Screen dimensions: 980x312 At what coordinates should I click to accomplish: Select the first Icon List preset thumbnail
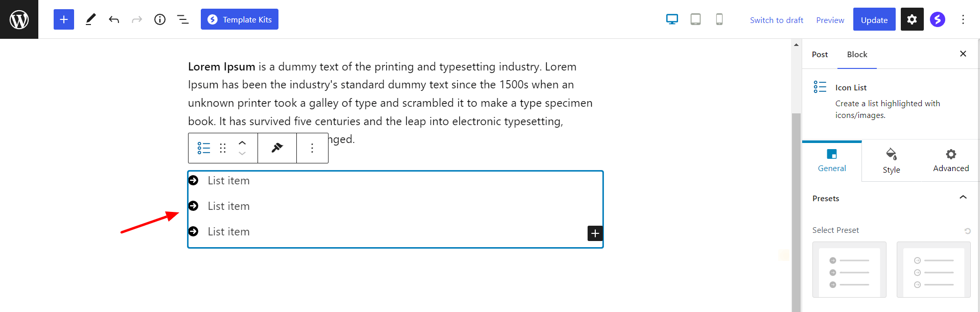(x=849, y=270)
